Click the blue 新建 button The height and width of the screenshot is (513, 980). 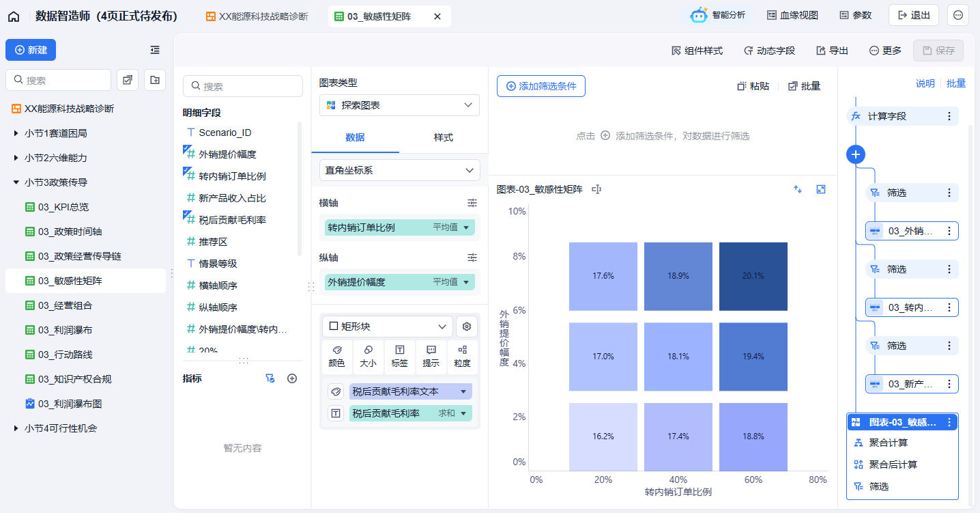[x=31, y=50]
